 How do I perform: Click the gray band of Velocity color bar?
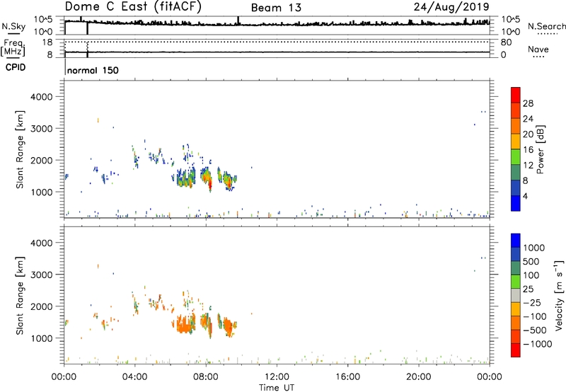point(516,296)
